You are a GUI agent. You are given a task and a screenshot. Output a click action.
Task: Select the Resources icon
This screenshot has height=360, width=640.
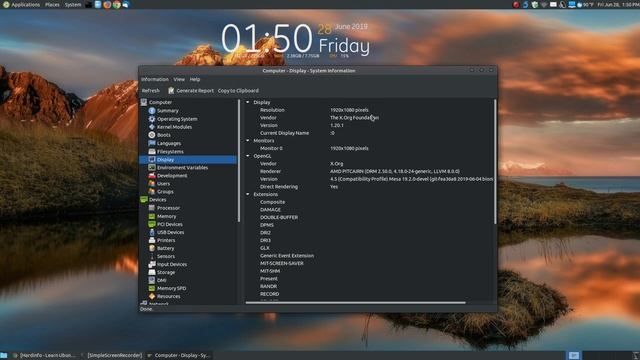point(152,296)
